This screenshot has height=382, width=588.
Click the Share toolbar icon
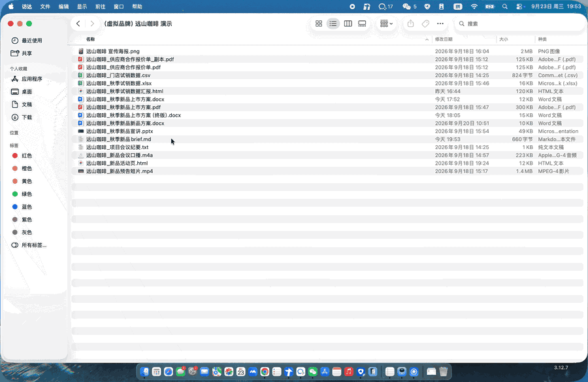point(411,24)
